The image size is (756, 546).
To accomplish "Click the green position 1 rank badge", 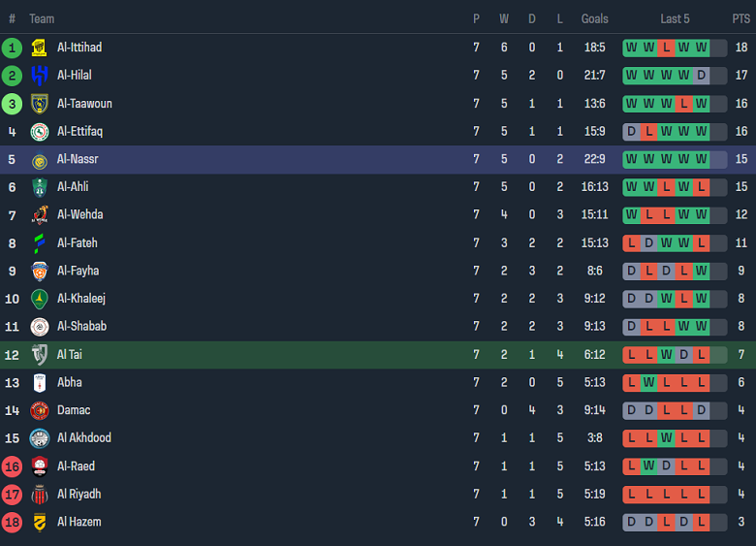I will tap(12, 48).
